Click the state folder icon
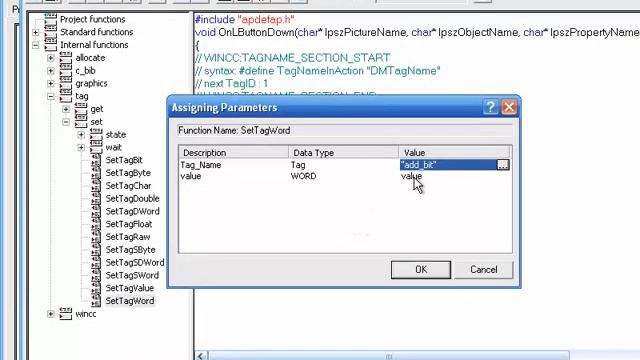This screenshot has height=360, width=640. [96, 134]
